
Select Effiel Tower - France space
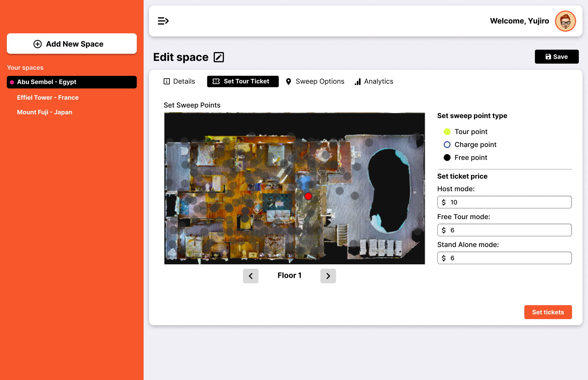pos(48,98)
